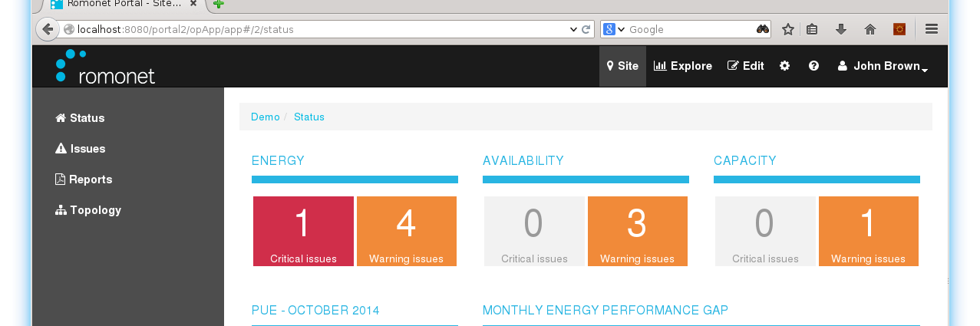
Task: Open Capacity warning issues tile showing 1
Action: point(869,232)
